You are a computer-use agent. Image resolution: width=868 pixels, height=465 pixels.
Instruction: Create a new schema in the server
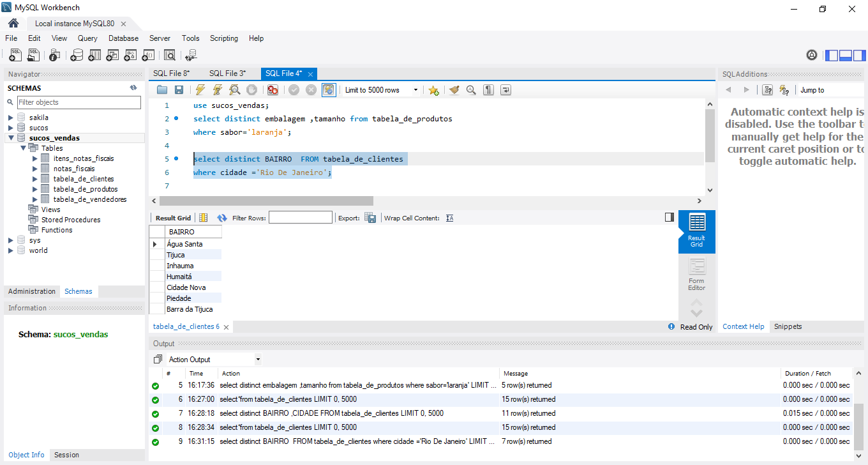point(77,56)
